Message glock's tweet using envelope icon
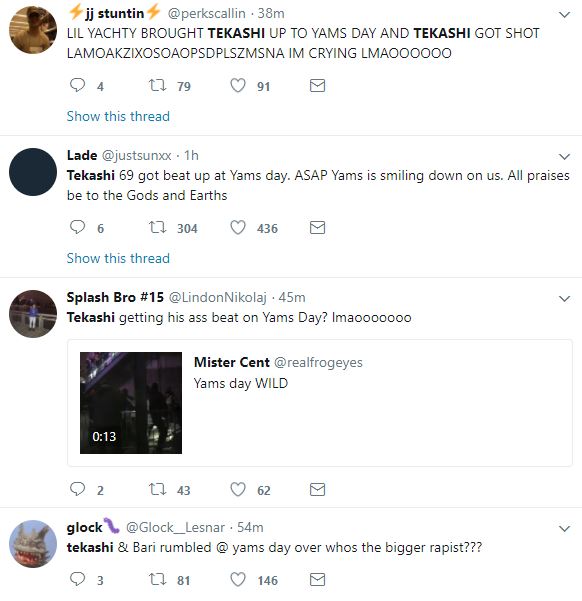 (317, 579)
